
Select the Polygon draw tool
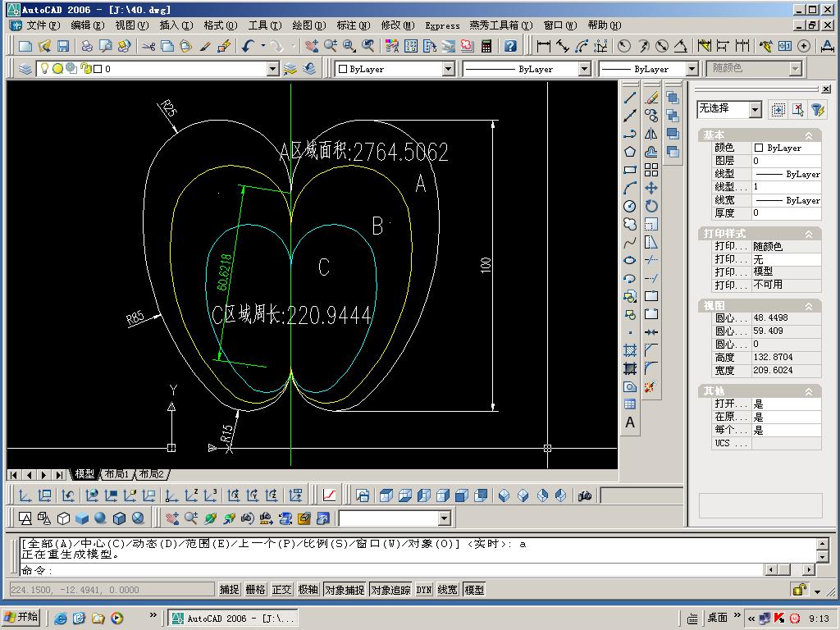pos(630,152)
